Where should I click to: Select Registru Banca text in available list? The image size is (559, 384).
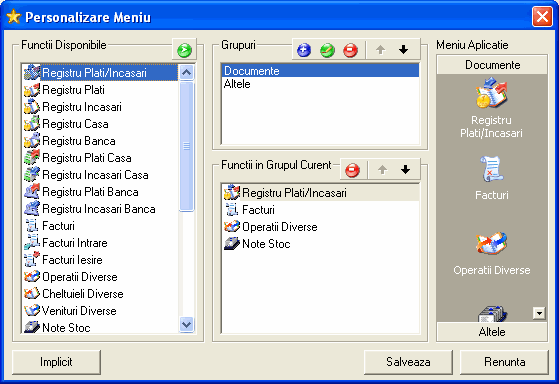point(79,141)
